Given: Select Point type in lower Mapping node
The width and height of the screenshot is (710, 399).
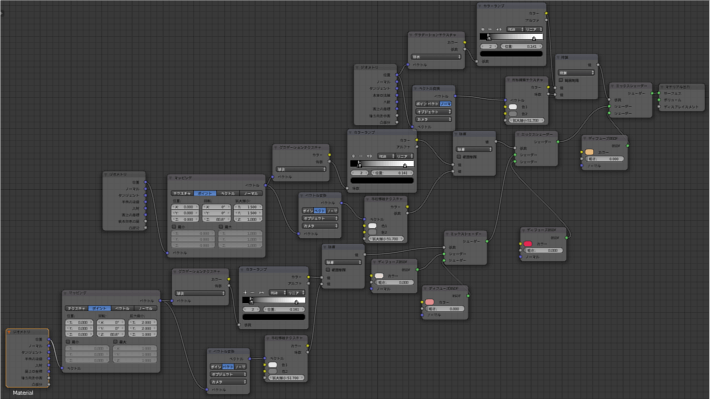Looking at the screenshot, I should [100, 308].
